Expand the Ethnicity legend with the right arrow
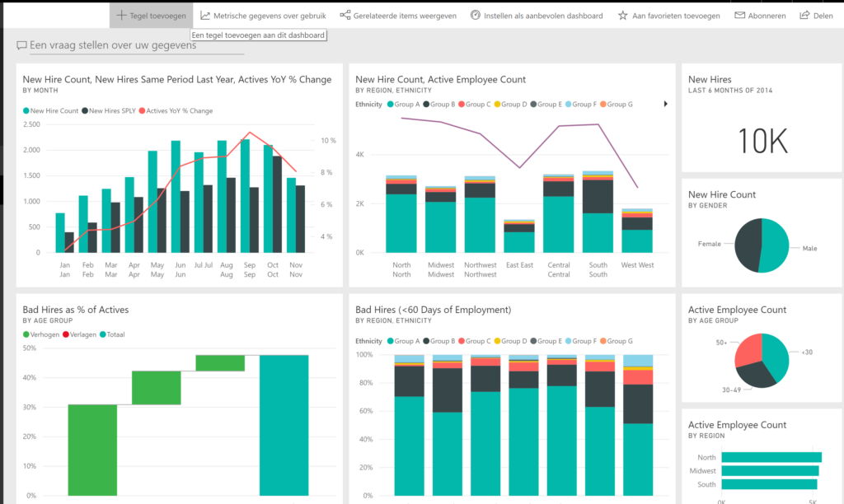Image resolution: width=844 pixels, height=504 pixels. point(666,104)
